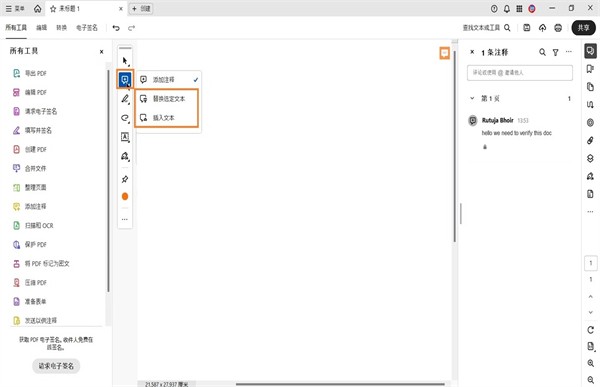The height and width of the screenshot is (387, 600).
Task: Open notifications bell
Action: (507, 8)
